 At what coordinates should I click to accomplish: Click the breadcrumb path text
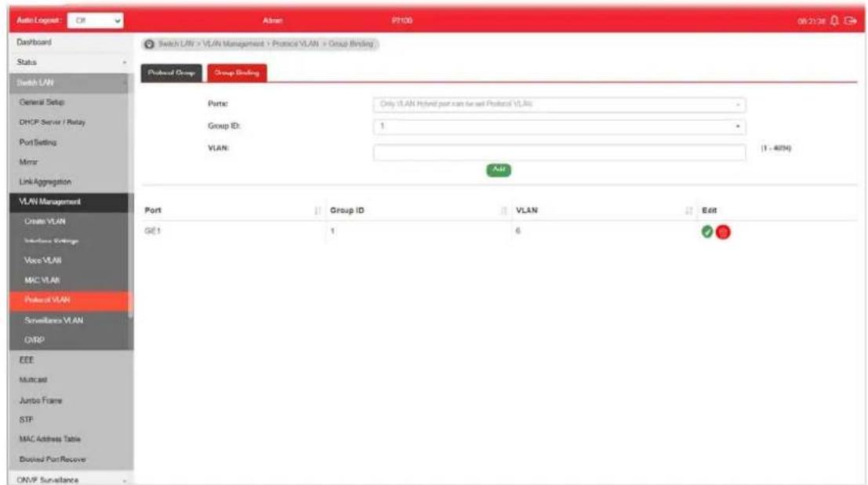267,44
